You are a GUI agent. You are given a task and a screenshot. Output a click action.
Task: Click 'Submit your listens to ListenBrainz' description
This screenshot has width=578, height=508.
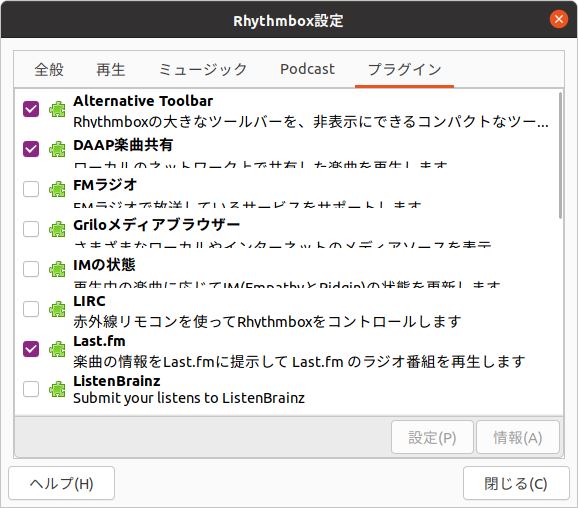coord(189,398)
